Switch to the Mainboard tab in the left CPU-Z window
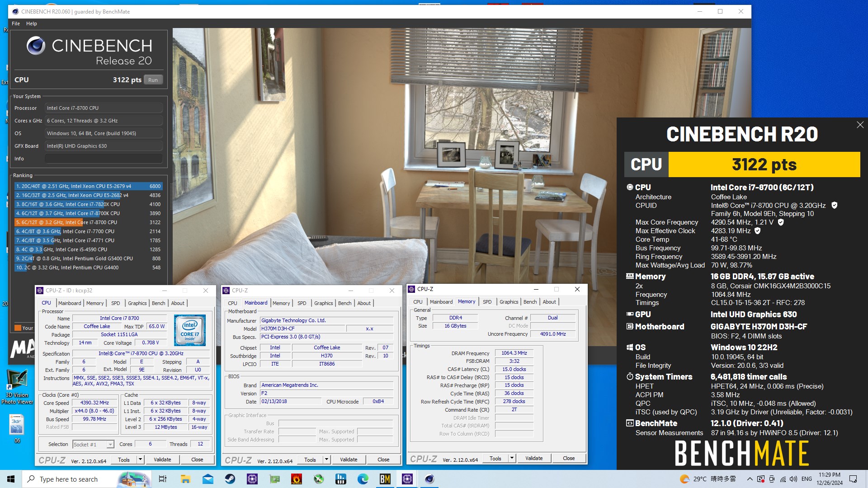This screenshot has width=868, height=488. pos(70,303)
